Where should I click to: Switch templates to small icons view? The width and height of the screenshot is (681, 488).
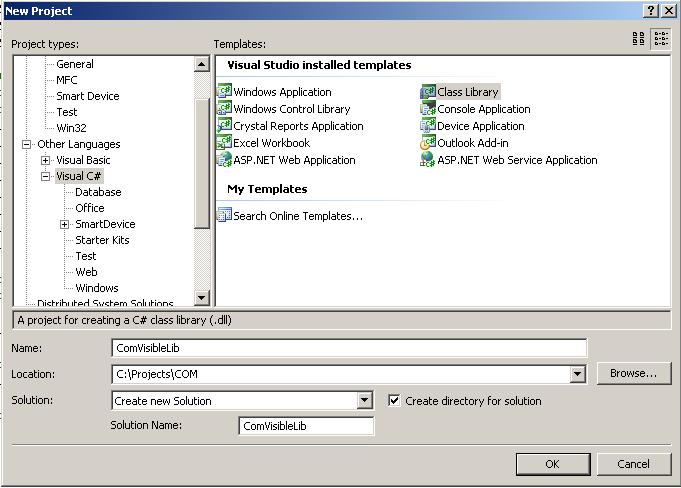click(661, 39)
